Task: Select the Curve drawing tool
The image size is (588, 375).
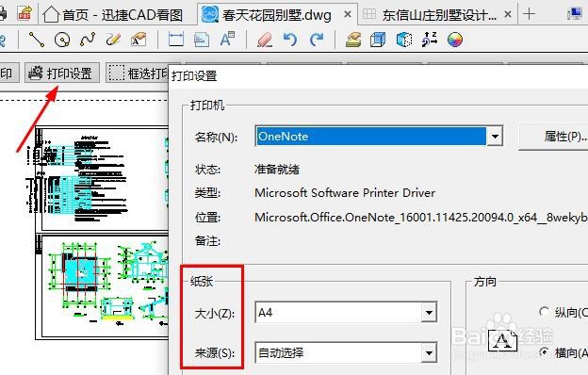Action: pos(88,40)
